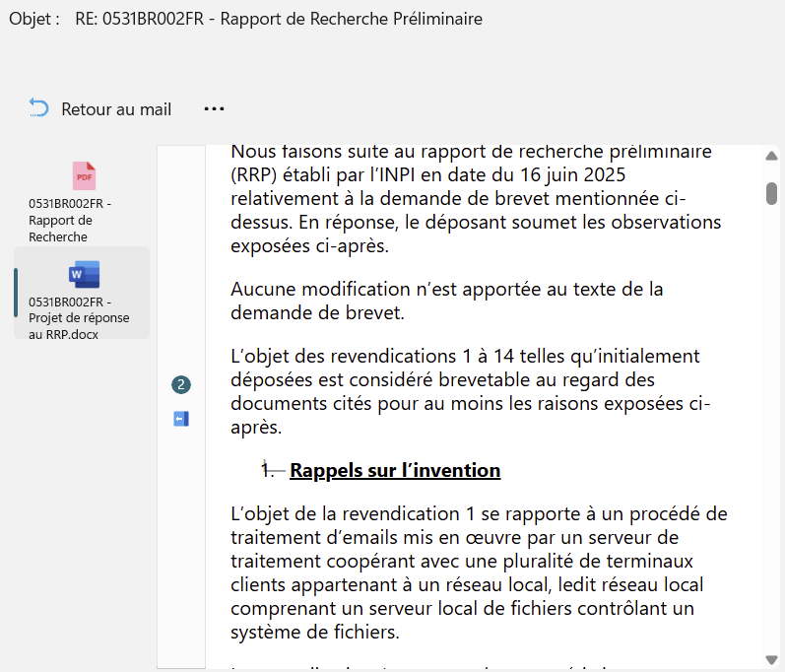Click the Retour au mail back arrow icon
The image size is (785, 672).
point(38,108)
